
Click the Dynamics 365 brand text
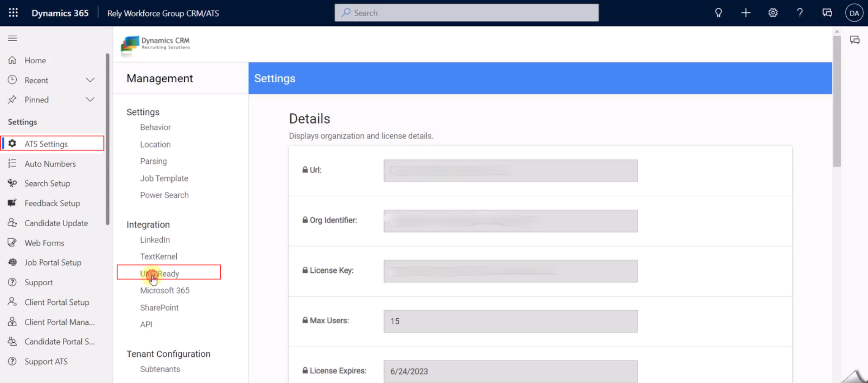pyautogui.click(x=60, y=13)
